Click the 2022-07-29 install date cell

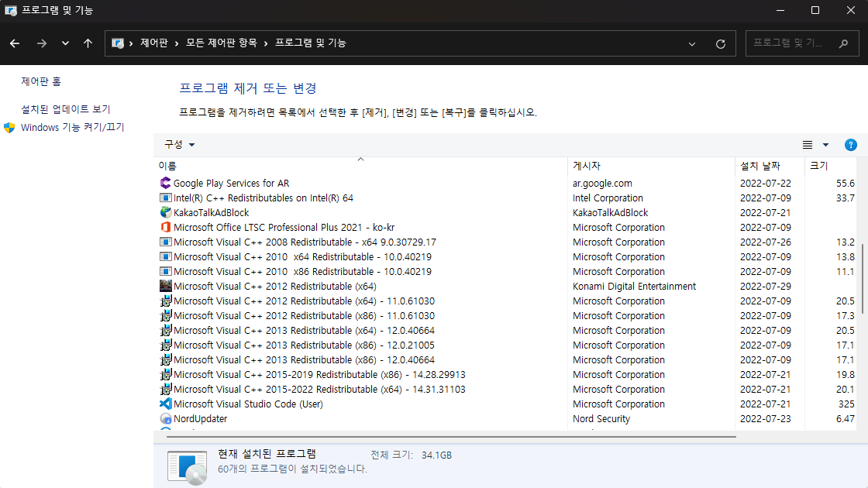[x=766, y=286]
